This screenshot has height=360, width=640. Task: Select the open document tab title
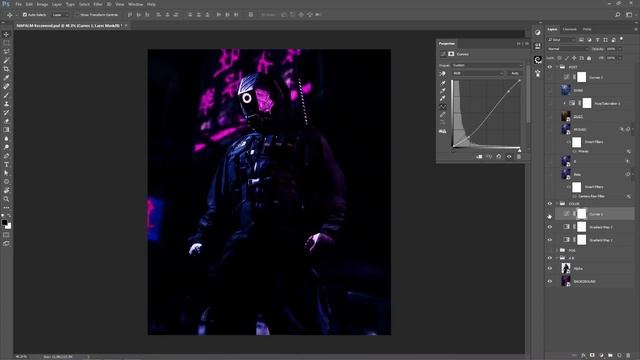[x=68, y=25]
